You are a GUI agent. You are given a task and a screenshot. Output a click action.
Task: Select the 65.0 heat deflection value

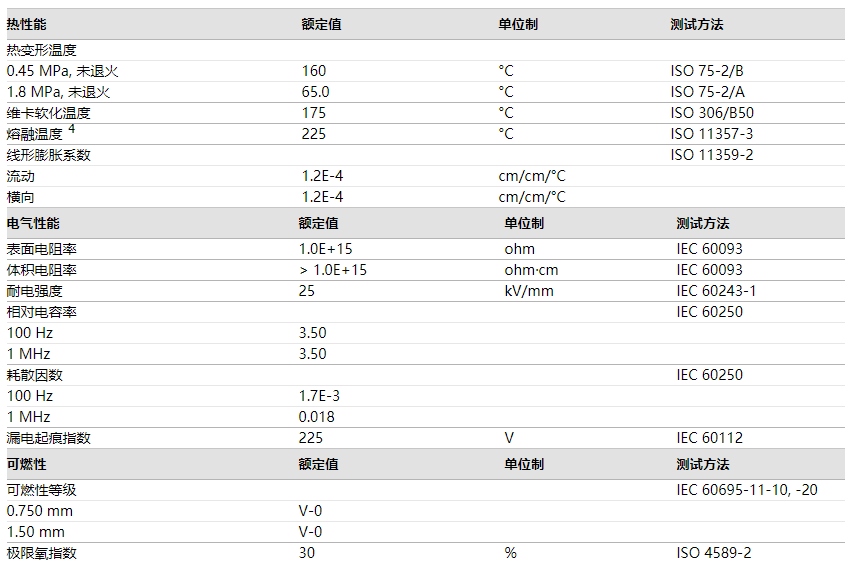coord(315,92)
